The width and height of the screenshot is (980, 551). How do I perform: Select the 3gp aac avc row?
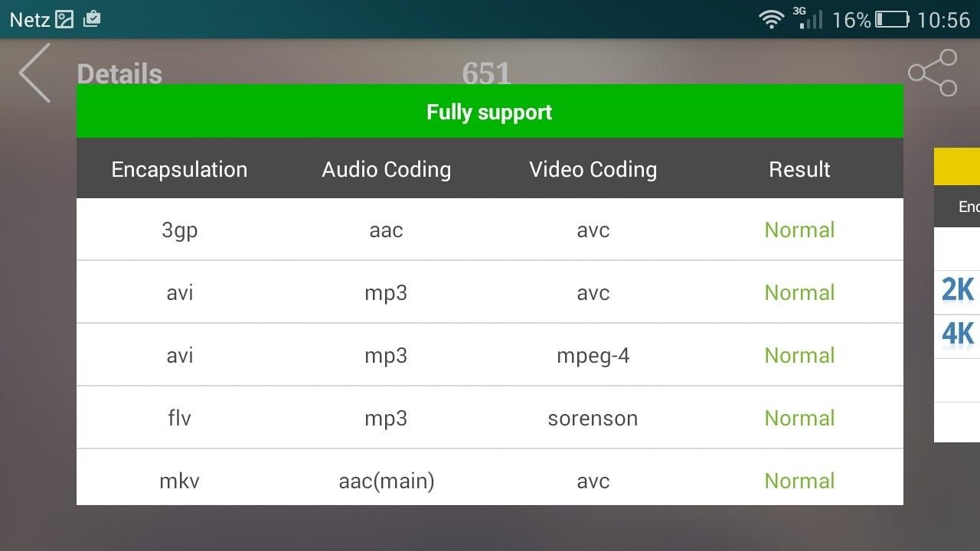490,230
